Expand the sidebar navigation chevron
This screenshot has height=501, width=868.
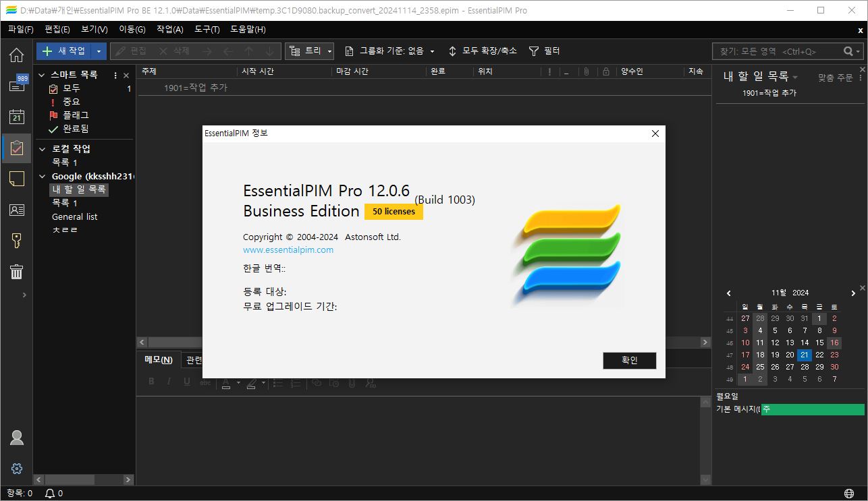pos(24,295)
